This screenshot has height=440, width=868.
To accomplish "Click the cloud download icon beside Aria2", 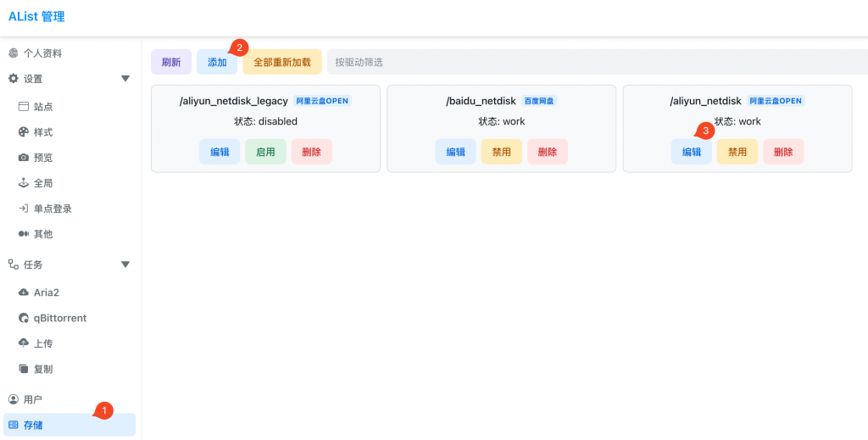I will point(23,292).
